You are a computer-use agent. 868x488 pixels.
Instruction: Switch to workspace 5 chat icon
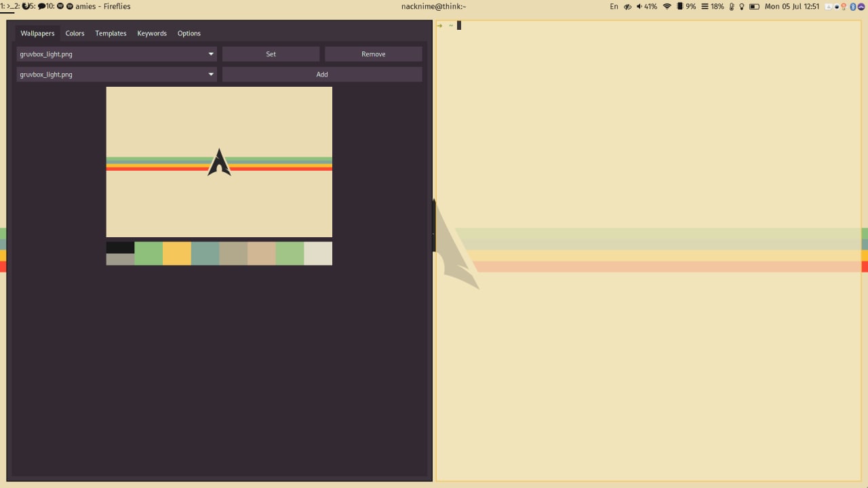point(41,6)
